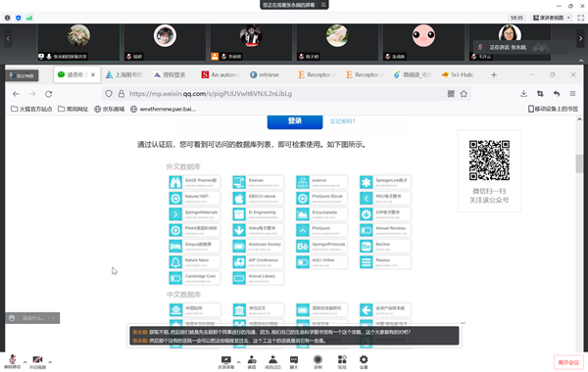Switch to the retrieve browser tab

pyautogui.click(x=265, y=75)
